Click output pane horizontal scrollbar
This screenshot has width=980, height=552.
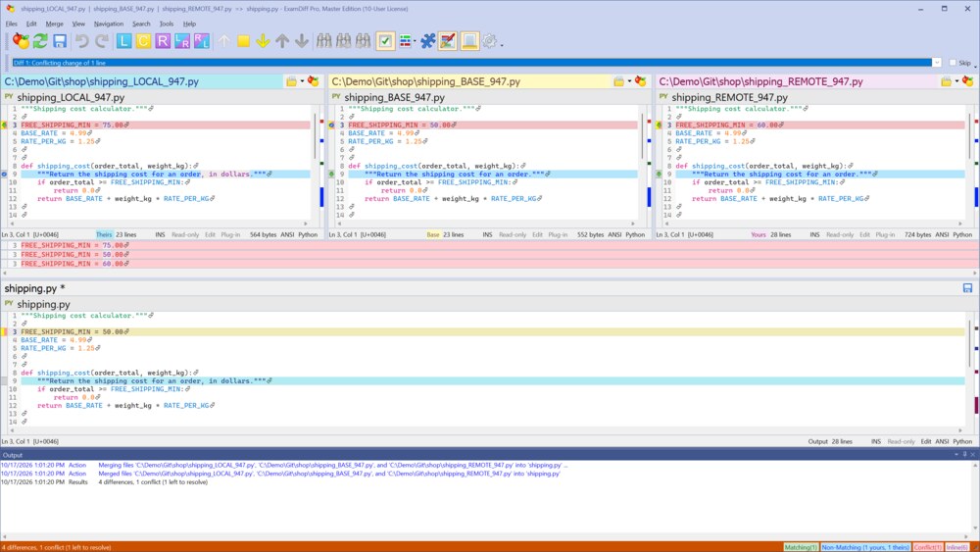484,430
